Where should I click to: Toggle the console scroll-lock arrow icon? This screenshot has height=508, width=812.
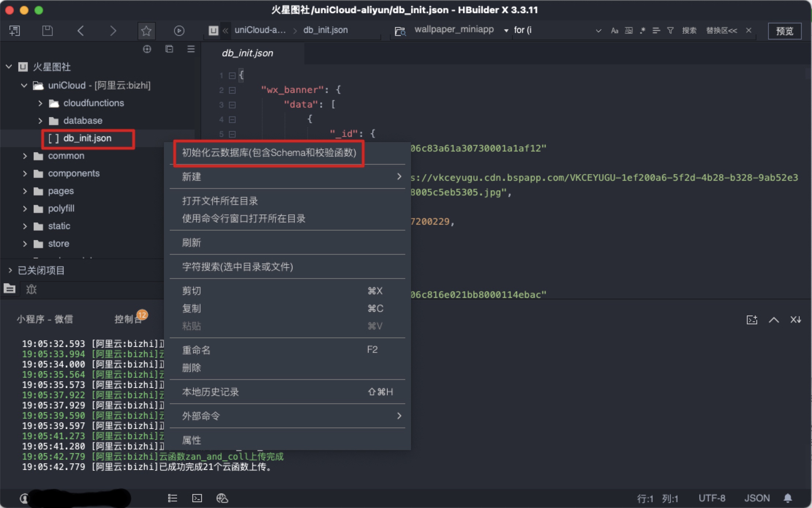tap(796, 320)
